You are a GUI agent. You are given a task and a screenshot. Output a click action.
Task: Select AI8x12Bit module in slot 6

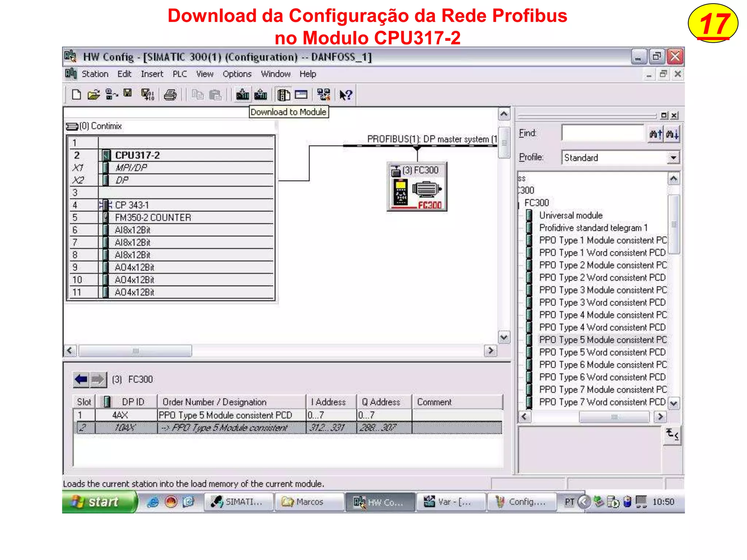(x=172, y=230)
